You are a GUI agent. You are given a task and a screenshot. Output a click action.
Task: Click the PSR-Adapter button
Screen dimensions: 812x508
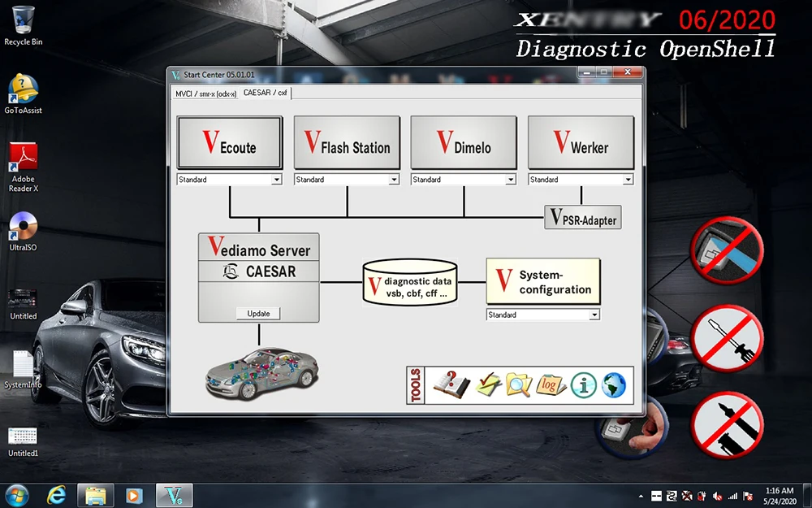coord(582,218)
